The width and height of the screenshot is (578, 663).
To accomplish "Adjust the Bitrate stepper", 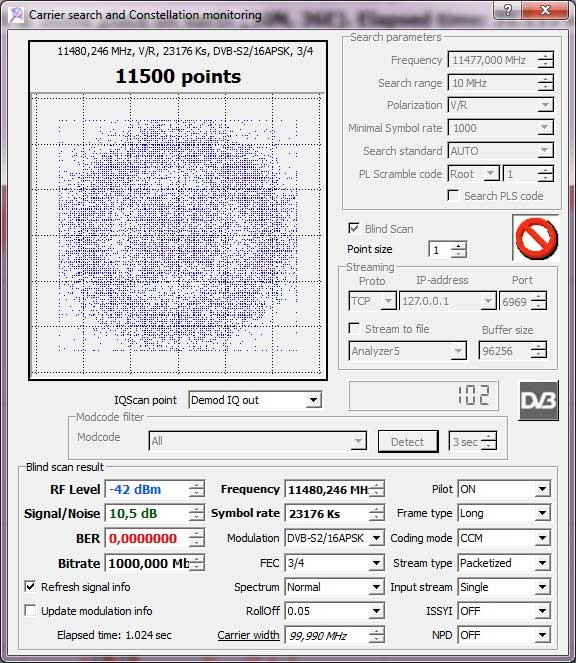I will 196,563.
